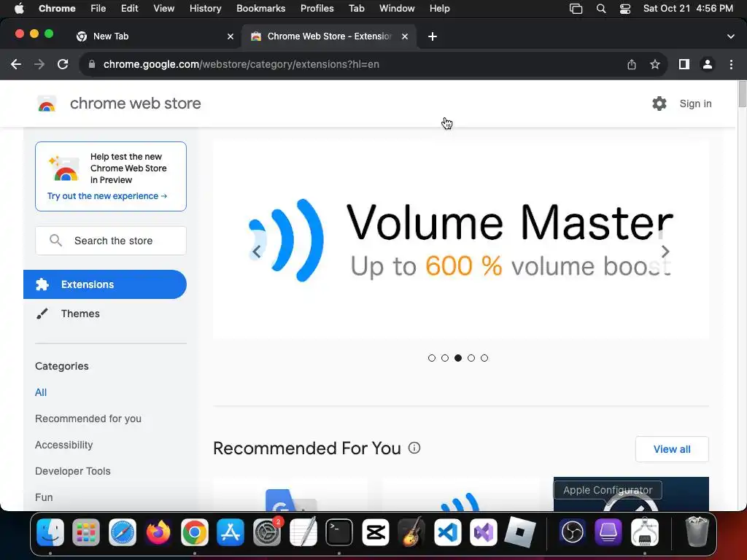Screen dimensions: 747x560
Task: Close the Chrome Web Store tab
Action: click(x=405, y=36)
